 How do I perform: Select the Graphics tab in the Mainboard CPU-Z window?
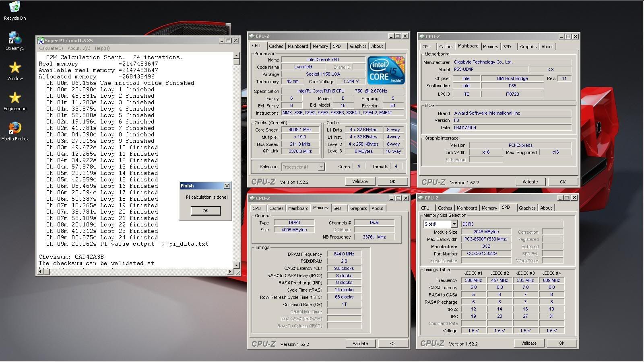tap(528, 47)
